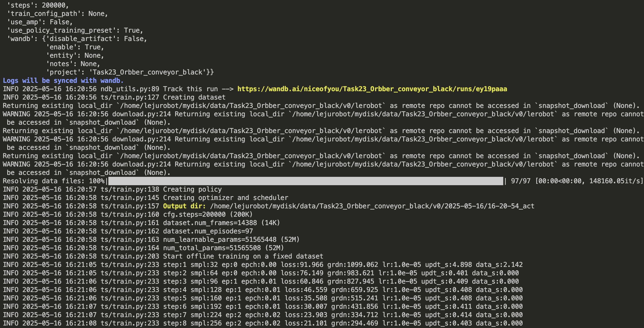Click the output directory path ending in 16-20-54_act
Screen dimensions: 644x328
tap(372, 206)
